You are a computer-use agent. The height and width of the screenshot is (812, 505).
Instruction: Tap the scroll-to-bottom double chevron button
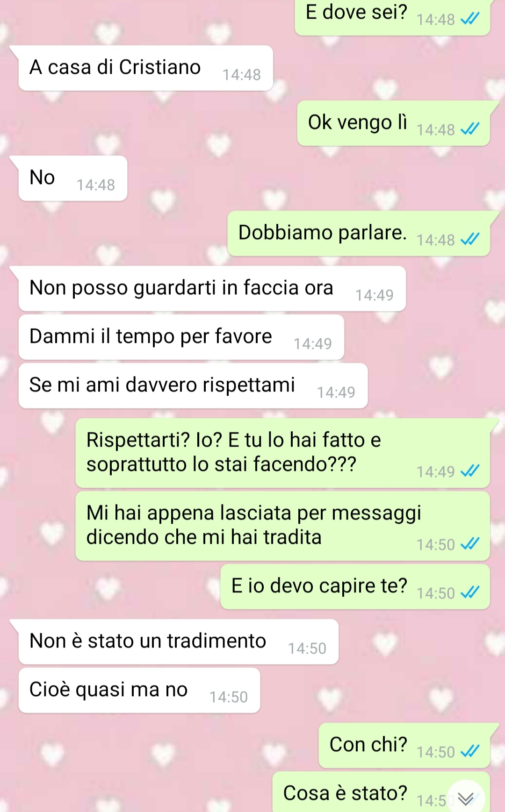click(x=466, y=798)
